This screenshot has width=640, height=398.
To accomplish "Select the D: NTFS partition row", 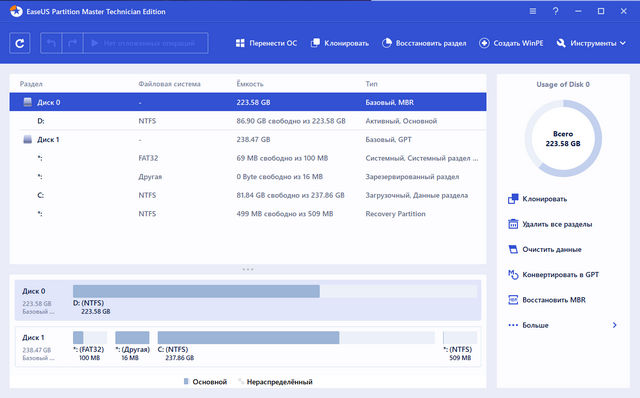I will point(248,121).
